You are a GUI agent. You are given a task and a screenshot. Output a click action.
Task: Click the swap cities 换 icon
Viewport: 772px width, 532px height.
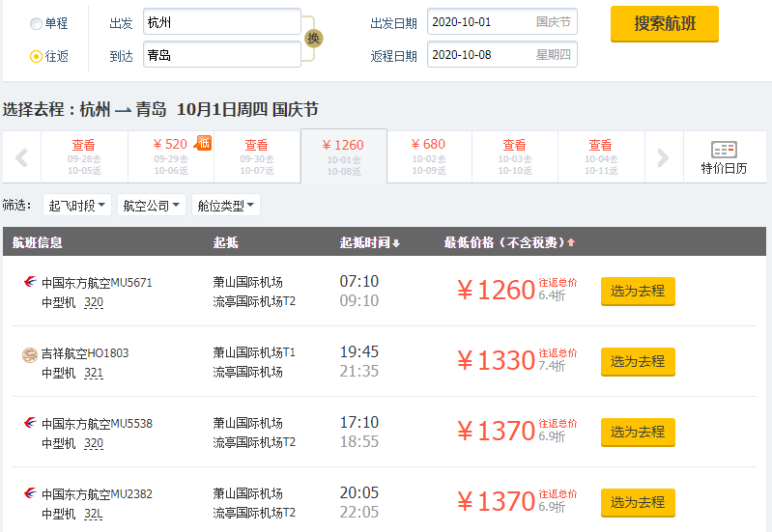pos(314,39)
